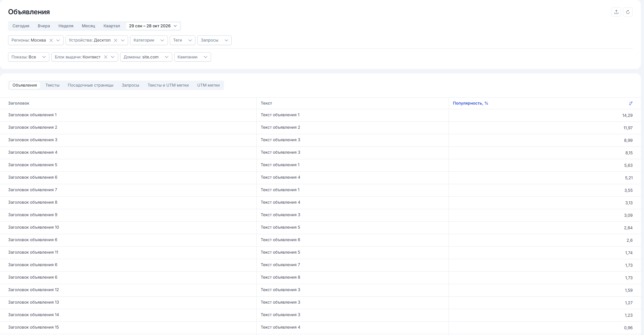Screen dimensions: 644x335
Task: Click the popularity value 0,96
Action: 628,328
